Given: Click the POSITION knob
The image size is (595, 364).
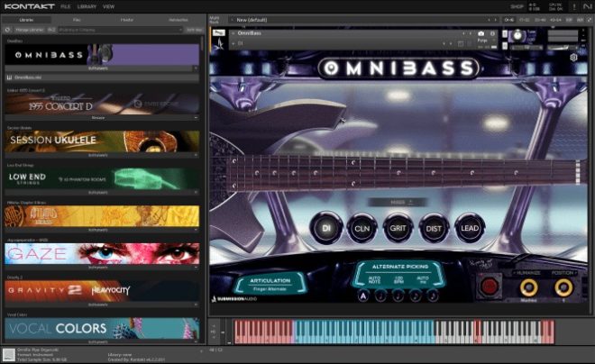Looking at the screenshot, I should point(563,287).
